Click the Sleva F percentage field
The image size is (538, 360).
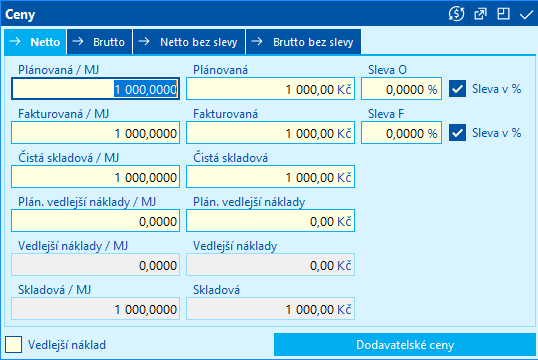(401, 133)
